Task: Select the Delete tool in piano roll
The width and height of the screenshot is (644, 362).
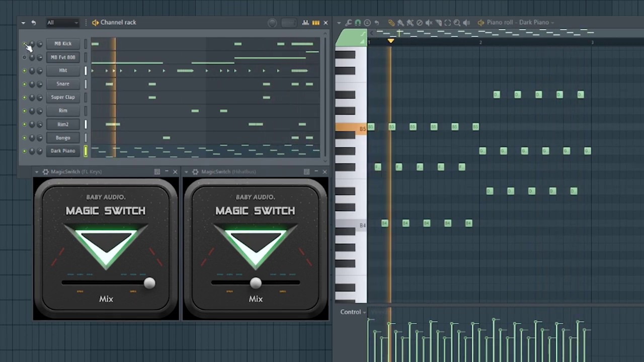Action: 420,23
